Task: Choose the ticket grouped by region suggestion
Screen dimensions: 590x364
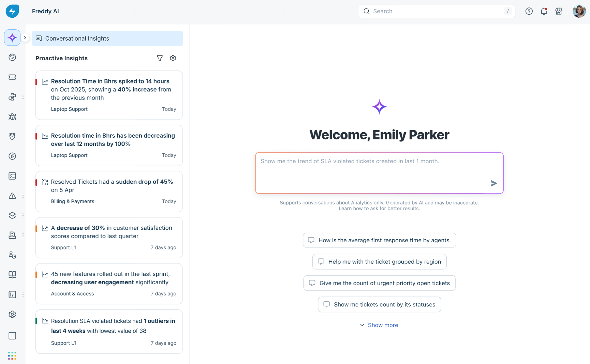Action: coord(379,262)
